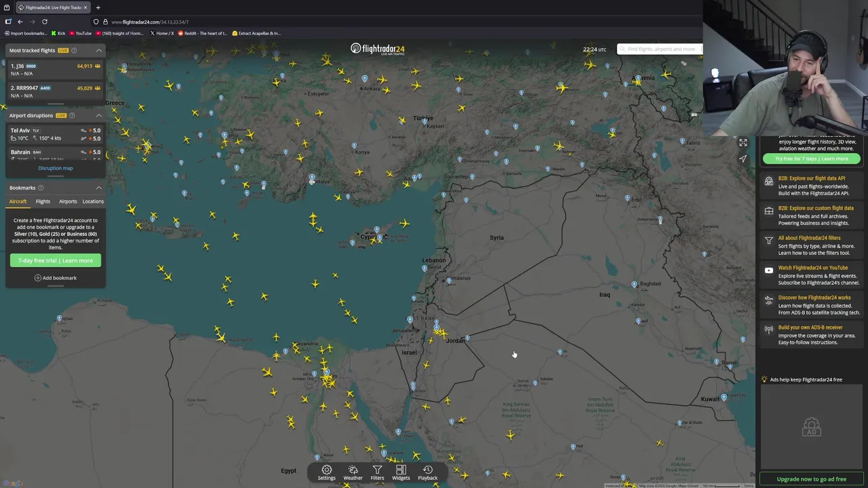
Task: Open the Weather layer menu
Action: tap(353, 472)
